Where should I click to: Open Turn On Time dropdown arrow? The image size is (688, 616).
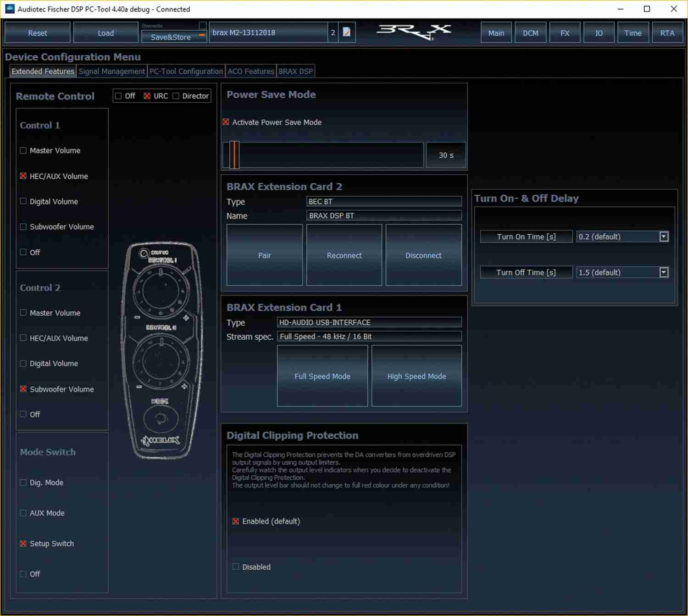(x=664, y=236)
